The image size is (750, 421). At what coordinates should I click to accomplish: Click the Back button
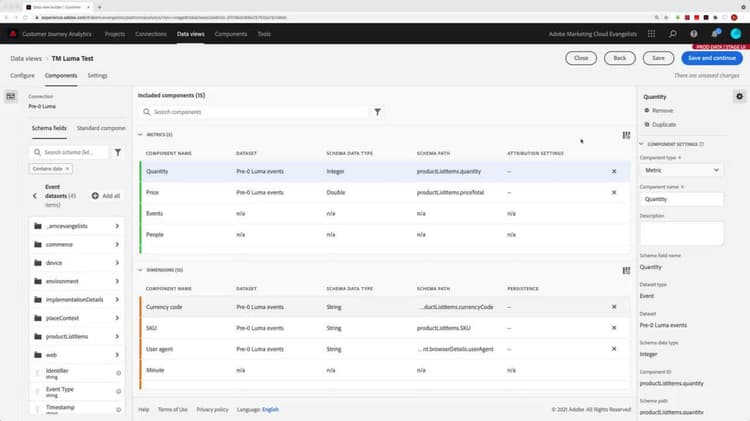coord(619,58)
